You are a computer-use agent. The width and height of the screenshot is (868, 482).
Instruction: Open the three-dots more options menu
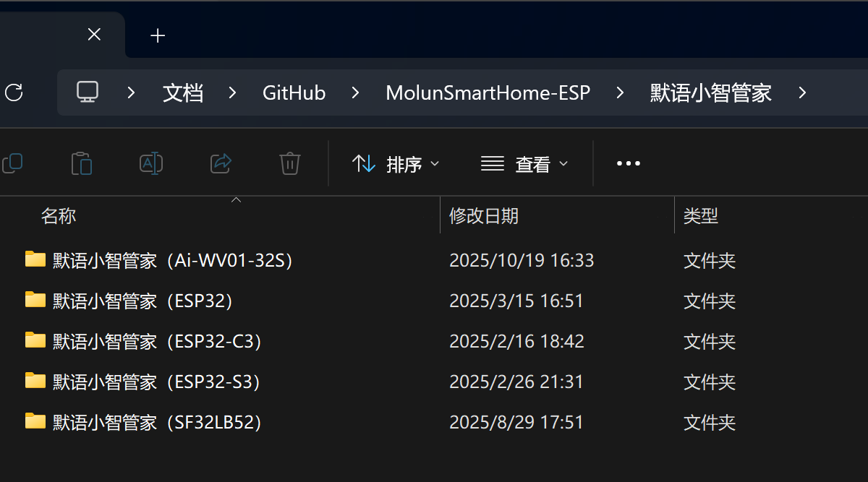(x=628, y=164)
